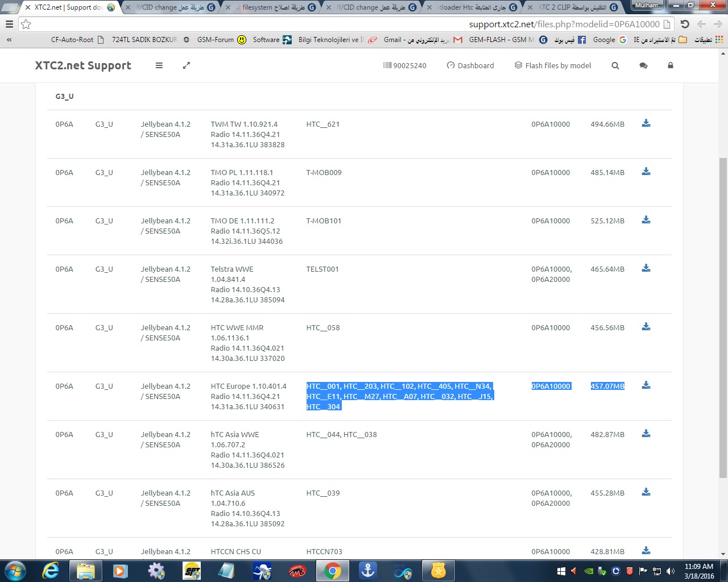Click the XTC2.net Support site title
Screen dimensions: 728x582
click(x=83, y=65)
